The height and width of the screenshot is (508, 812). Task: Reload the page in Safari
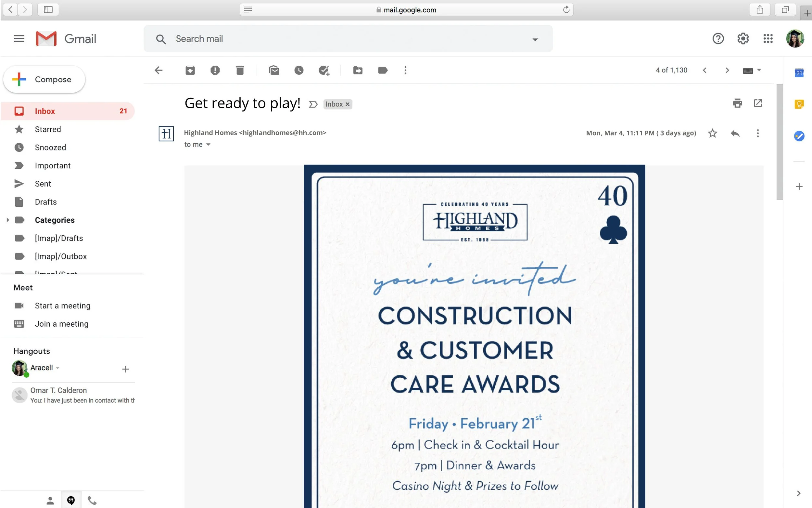566,10
